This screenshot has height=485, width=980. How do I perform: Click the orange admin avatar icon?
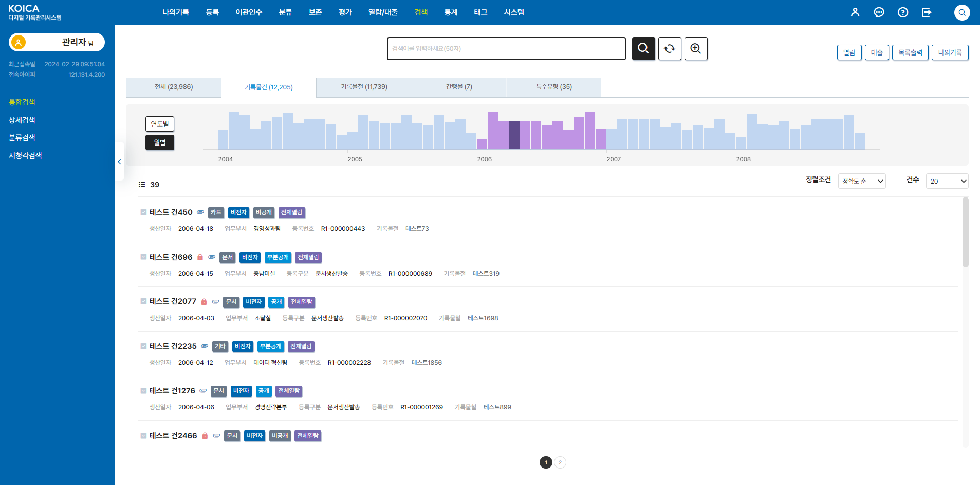19,42
